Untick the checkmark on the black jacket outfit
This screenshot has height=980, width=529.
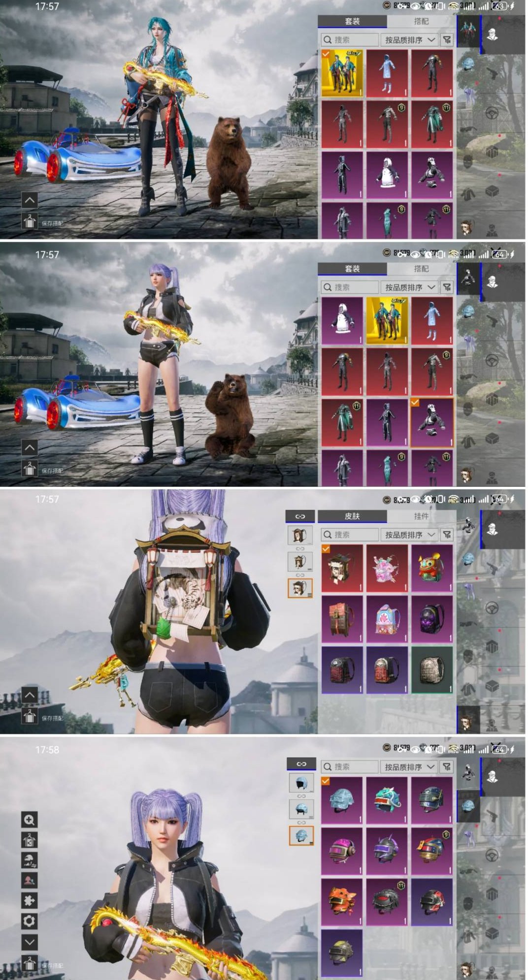(x=415, y=403)
